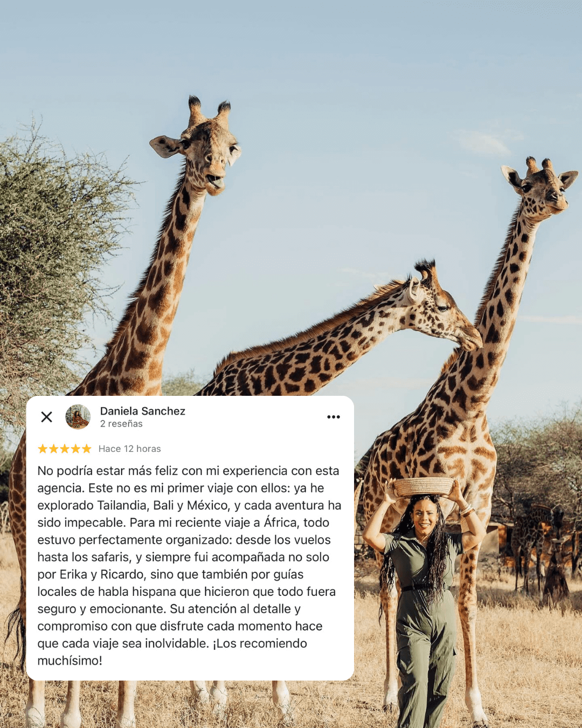Click the word "Tailandia" in the review
582x728 pixels.
coord(123,505)
